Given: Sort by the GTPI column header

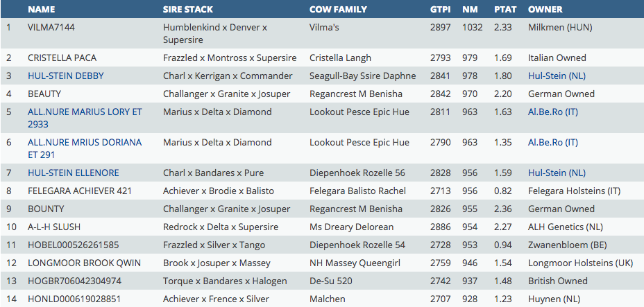Looking at the screenshot, I should pyautogui.click(x=440, y=10).
